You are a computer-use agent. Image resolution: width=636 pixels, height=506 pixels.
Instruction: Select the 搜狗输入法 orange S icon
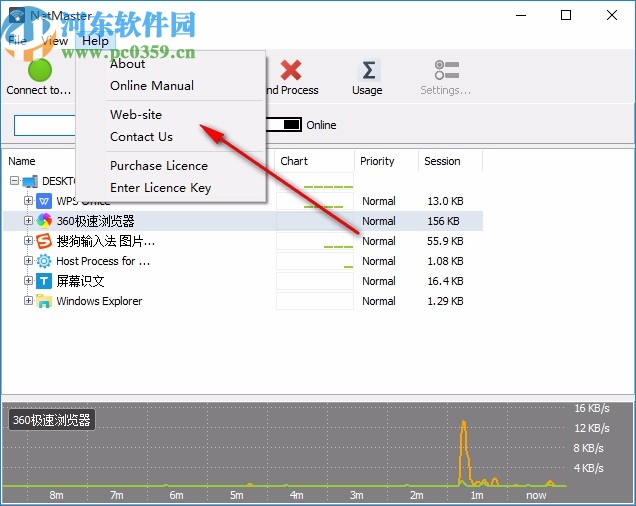[x=44, y=241]
